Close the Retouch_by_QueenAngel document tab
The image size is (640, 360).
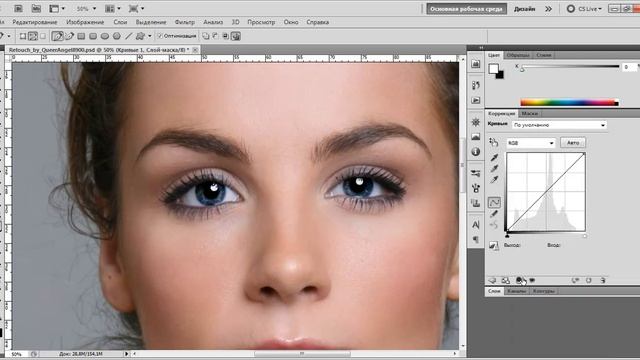pyautogui.click(x=196, y=49)
